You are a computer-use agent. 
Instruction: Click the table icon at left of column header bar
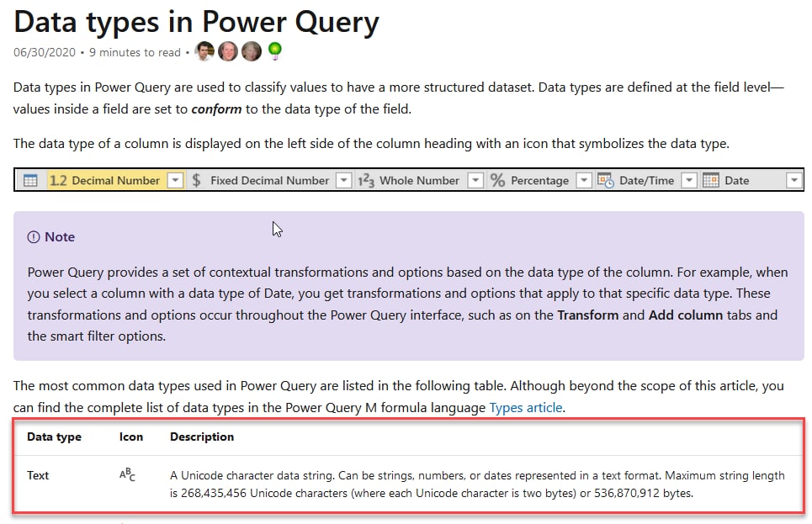[x=30, y=180]
